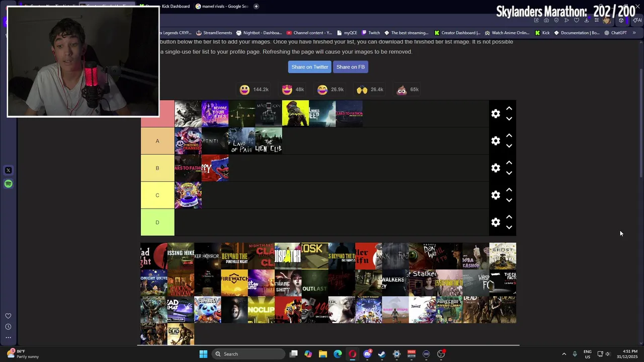Select Red Dead Redemption thumbnail in pool
644x362 pixels.
pos(288,310)
